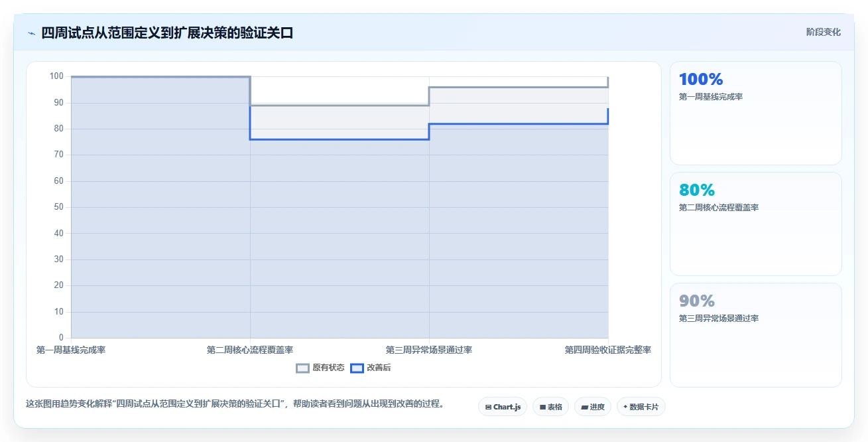Click the blue 改善后 legend swatch
868x442 pixels.
coord(357,368)
